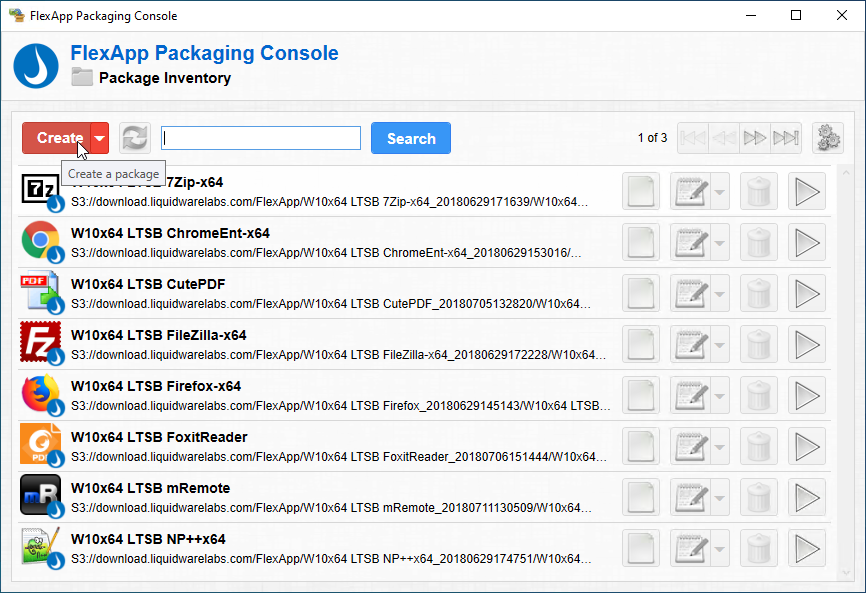Delete the mRemote package with trash icon

[x=759, y=497]
